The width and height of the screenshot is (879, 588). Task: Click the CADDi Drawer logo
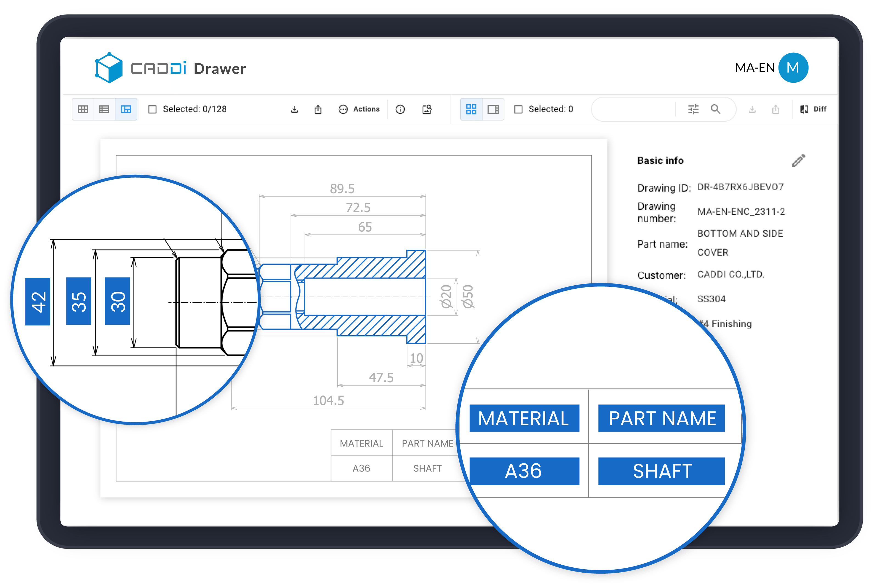pos(171,68)
